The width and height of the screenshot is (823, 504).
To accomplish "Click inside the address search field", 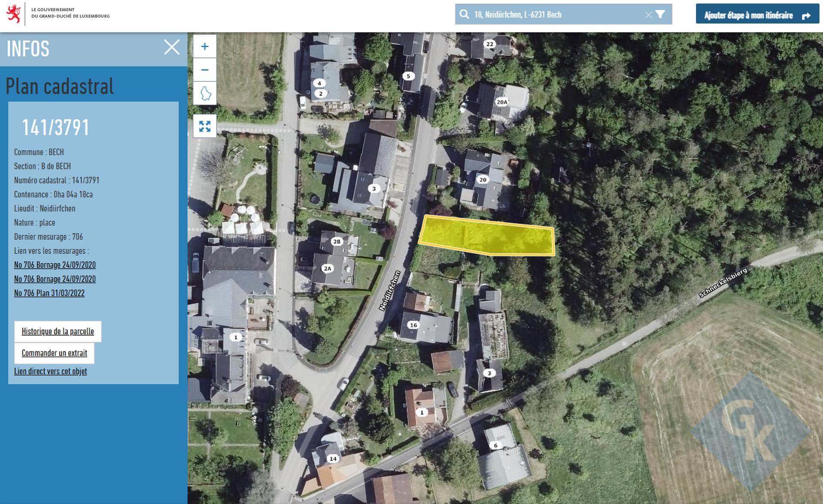I will 558,15.
